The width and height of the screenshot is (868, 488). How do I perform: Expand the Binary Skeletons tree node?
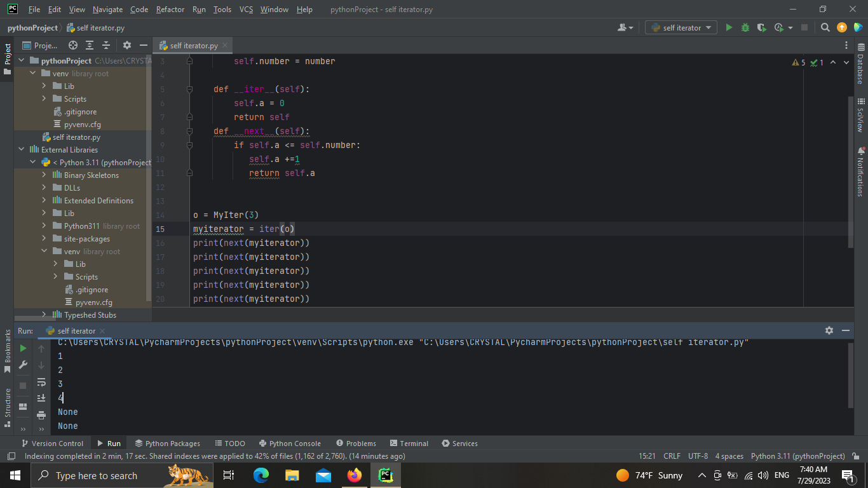point(44,175)
